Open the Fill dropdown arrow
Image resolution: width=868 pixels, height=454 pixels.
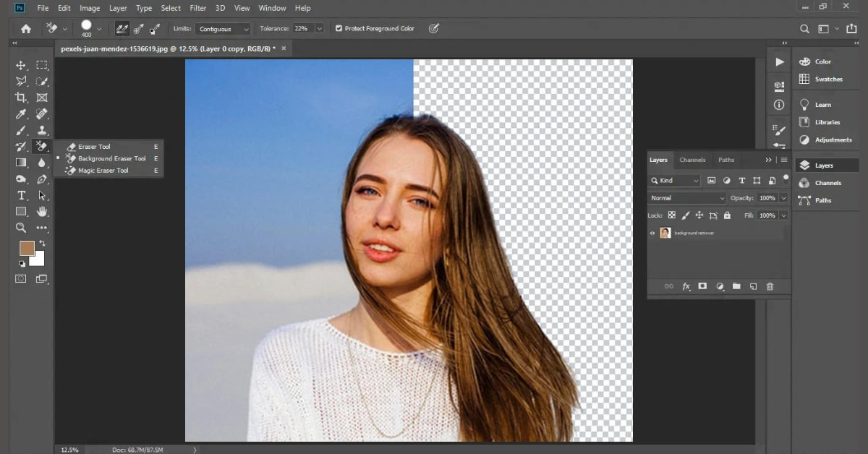[783, 215]
